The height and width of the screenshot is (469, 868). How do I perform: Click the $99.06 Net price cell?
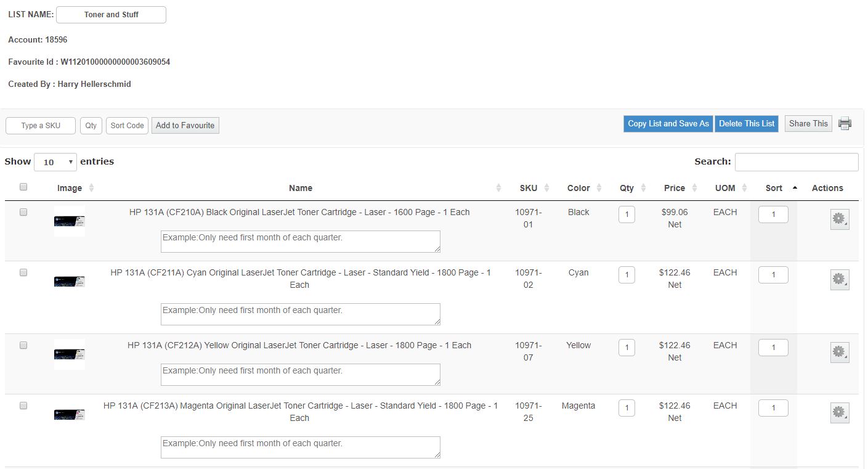click(675, 218)
